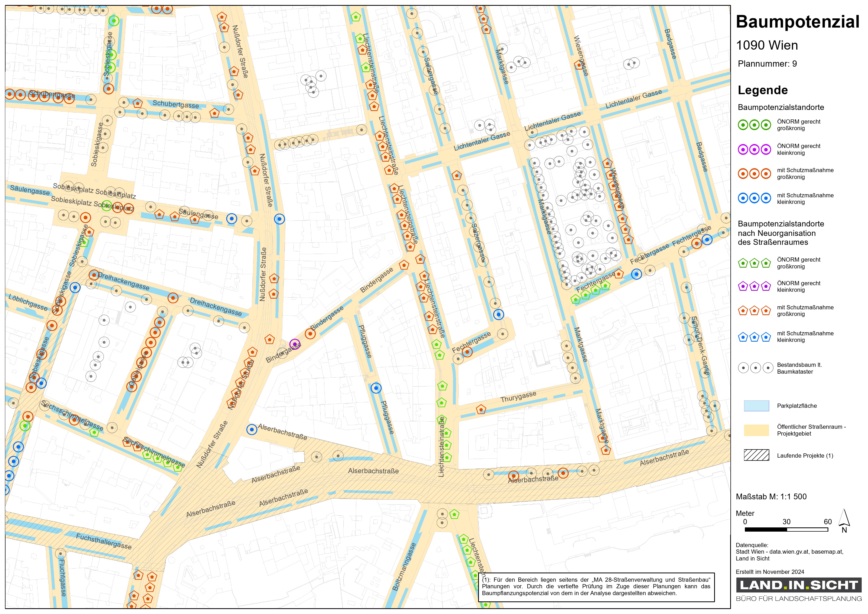Viewport: 868px width, 614px height.
Task: Click the beige Öffentlicher Straßenraum swatch
Action: pos(756,430)
